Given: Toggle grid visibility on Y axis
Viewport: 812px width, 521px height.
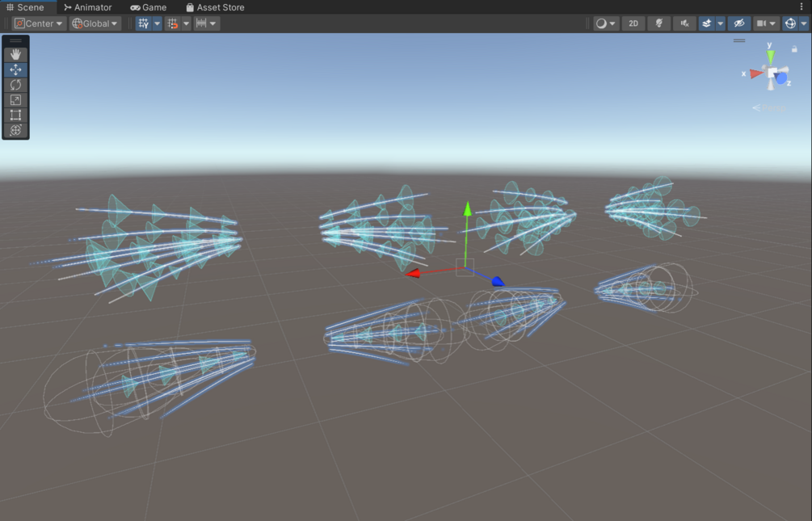Looking at the screenshot, I should click(144, 23).
